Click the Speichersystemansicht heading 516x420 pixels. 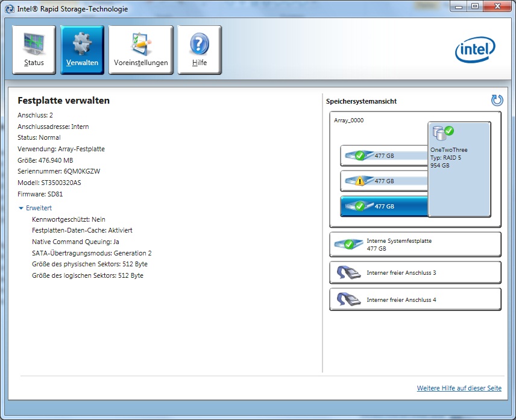[x=361, y=101]
